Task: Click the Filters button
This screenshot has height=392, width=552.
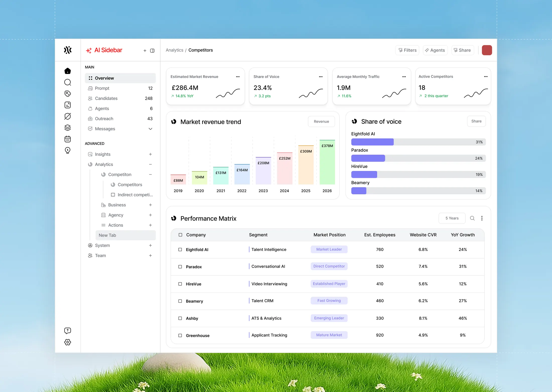Action: [407, 50]
